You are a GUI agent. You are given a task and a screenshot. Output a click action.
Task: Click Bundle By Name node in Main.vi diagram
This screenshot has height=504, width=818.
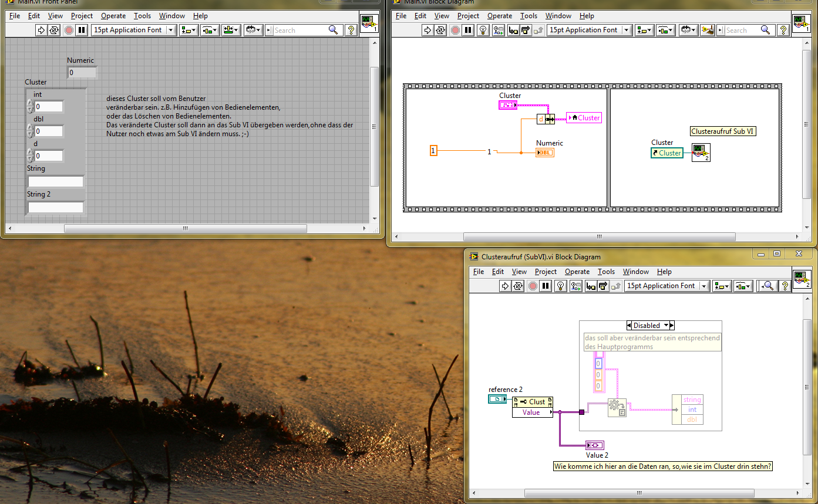point(546,119)
